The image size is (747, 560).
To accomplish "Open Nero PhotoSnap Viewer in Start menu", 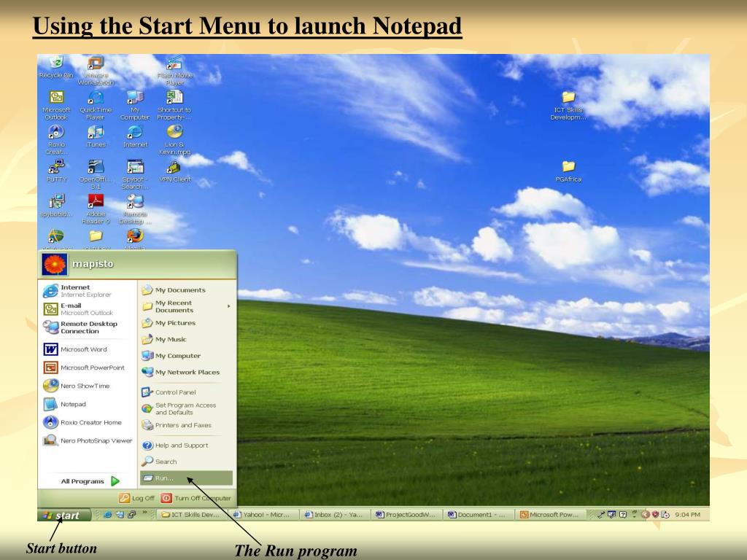I will (86, 440).
